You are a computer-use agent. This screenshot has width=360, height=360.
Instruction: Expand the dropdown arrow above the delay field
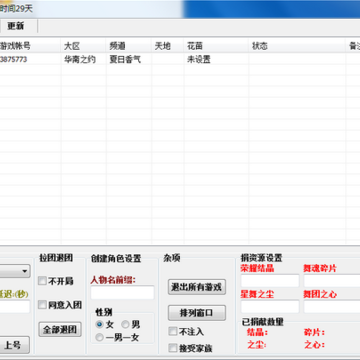(x=24, y=271)
